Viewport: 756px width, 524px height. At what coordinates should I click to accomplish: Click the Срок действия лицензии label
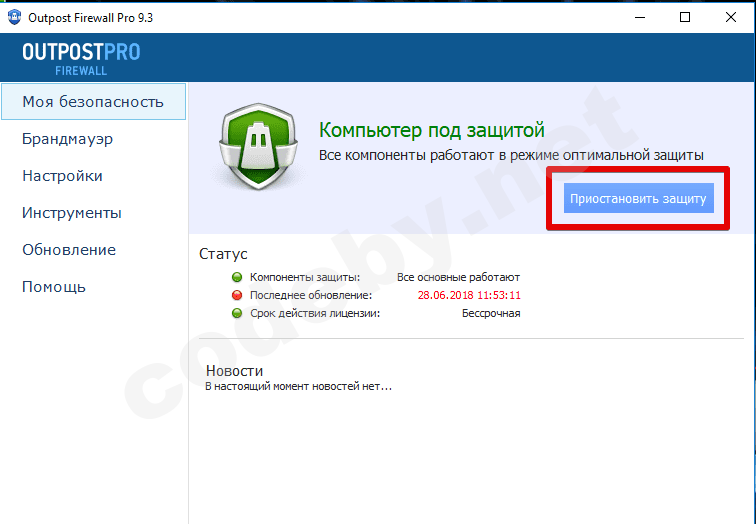tap(315, 313)
